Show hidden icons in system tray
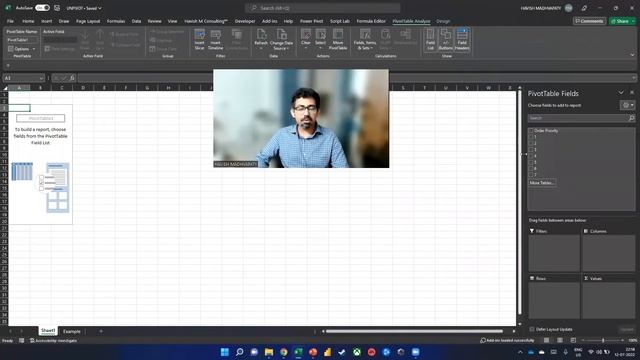The height and width of the screenshot is (360, 640). click(x=520, y=352)
